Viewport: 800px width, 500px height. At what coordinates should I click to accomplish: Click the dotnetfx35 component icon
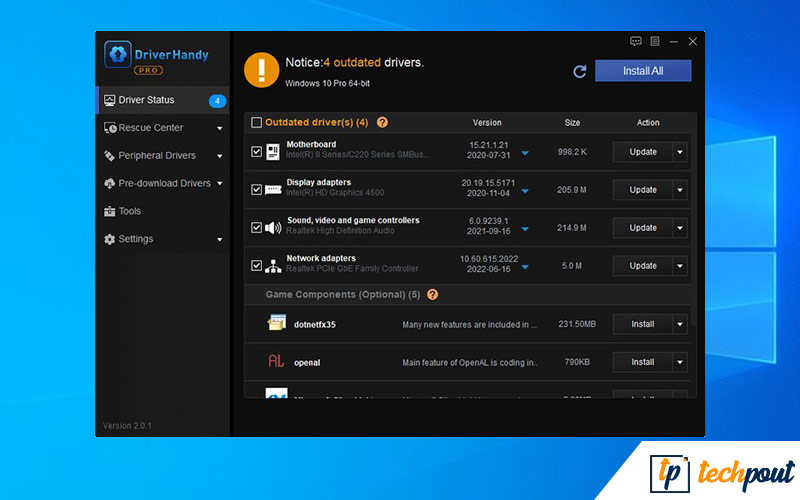point(277,324)
